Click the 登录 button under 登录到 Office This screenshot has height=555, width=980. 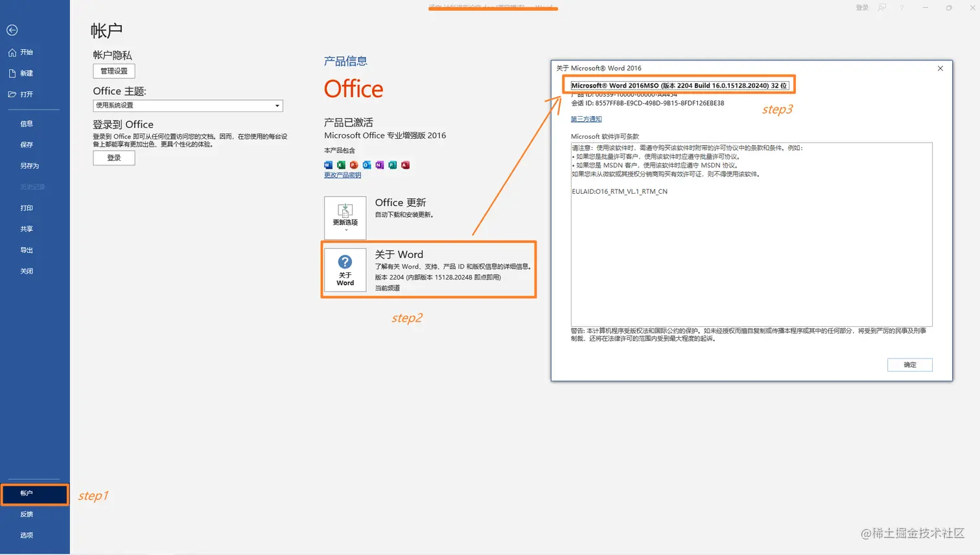click(114, 158)
